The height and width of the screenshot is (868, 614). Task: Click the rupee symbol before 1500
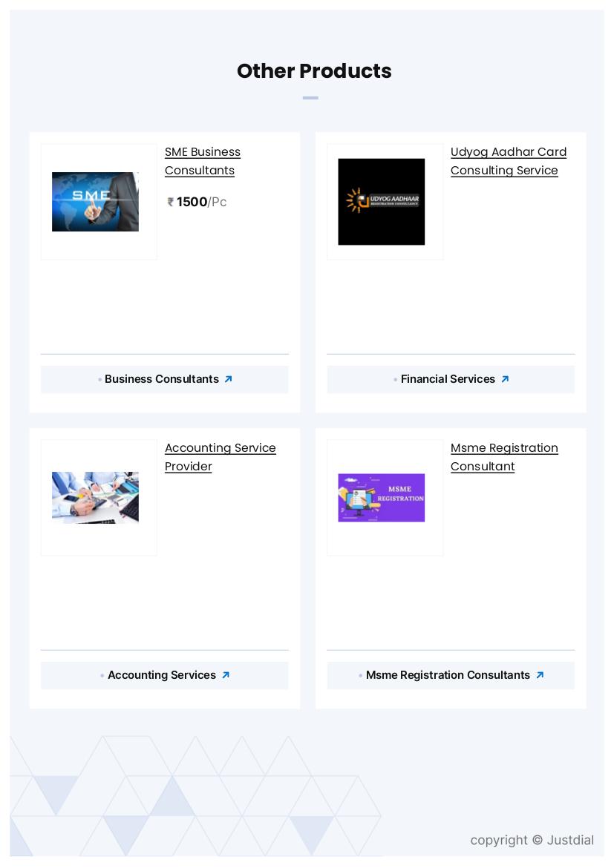pyautogui.click(x=171, y=202)
